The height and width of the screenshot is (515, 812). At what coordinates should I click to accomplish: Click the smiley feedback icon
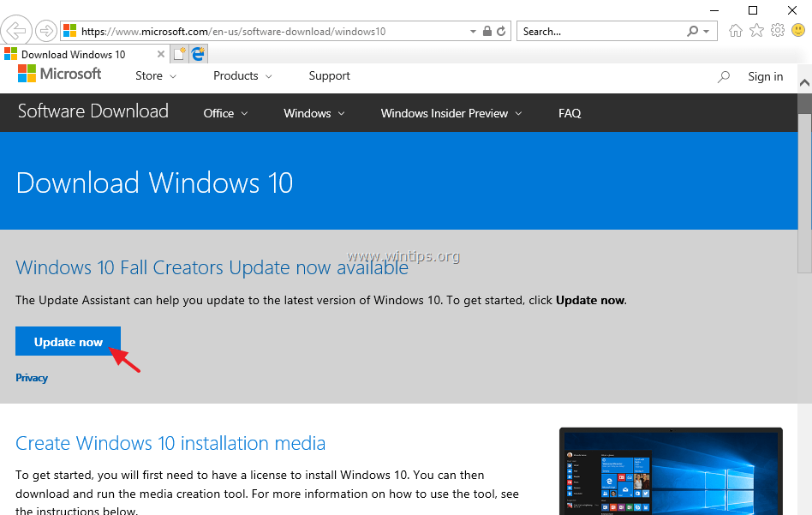(798, 30)
